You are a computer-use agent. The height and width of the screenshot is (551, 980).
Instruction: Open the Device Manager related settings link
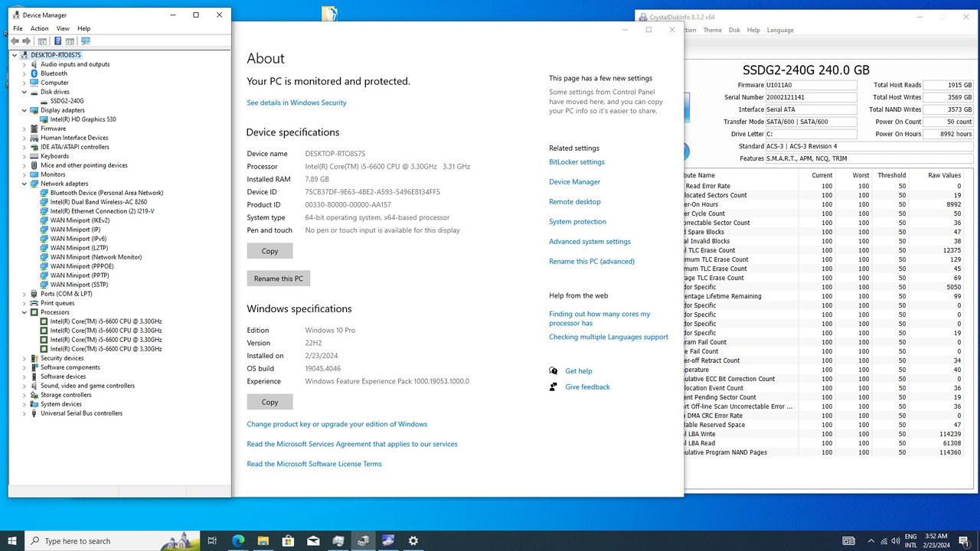click(x=574, y=181)
